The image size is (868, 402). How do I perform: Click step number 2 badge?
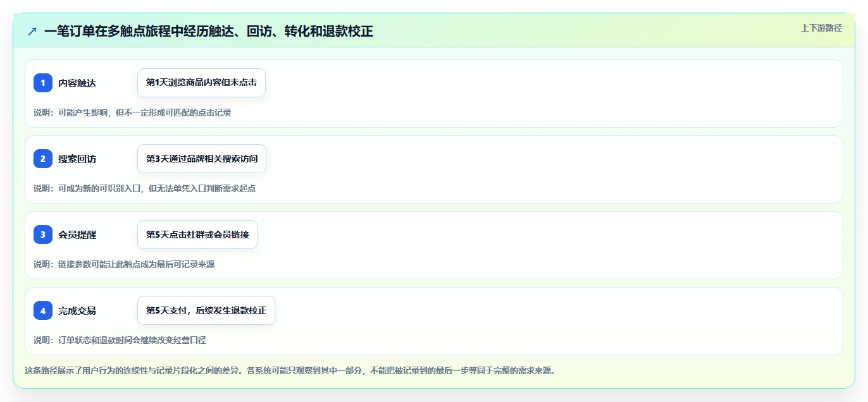point(43,159)
